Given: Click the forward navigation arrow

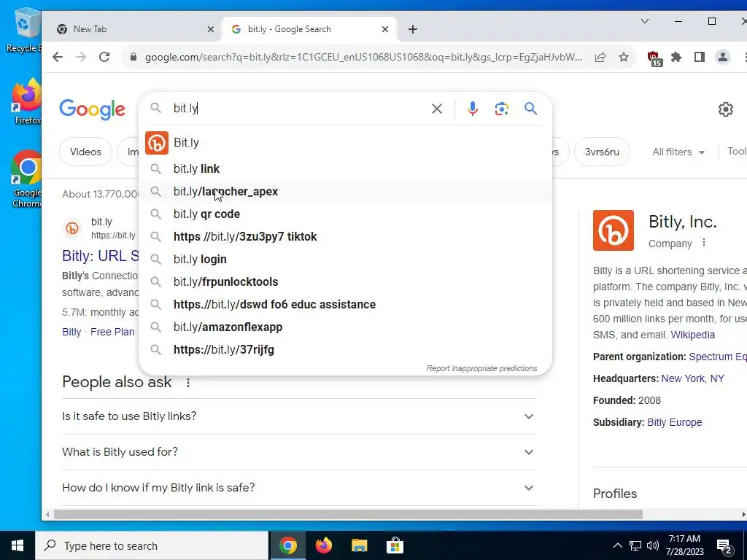Looking at the screenshot, I should (x=81, y=57).
